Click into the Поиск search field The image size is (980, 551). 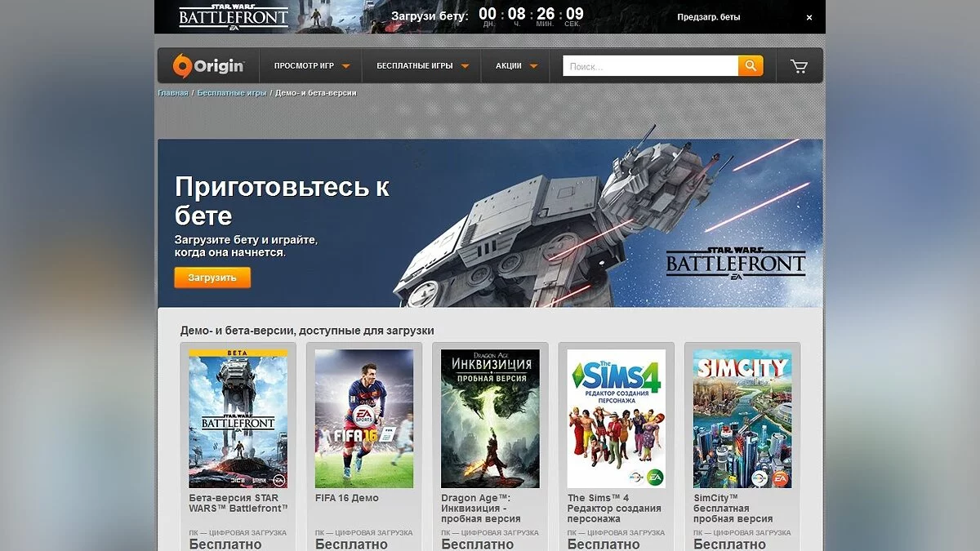point(650,66)
